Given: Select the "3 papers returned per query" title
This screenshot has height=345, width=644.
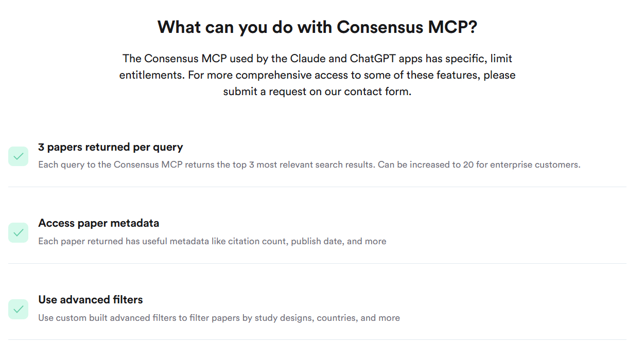Looking at the screenshot, I should tap(110, 147).
